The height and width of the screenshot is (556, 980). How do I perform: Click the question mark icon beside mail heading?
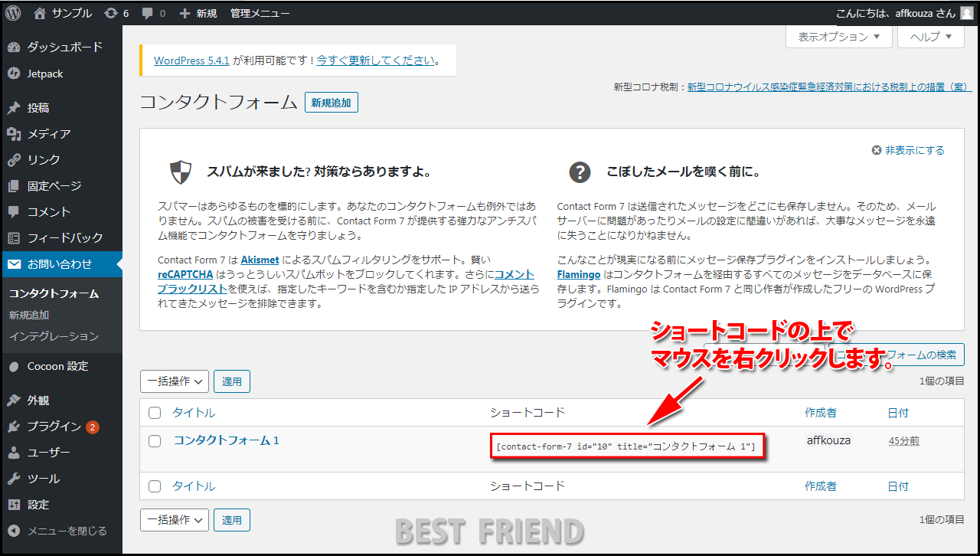tap(580, 172)
